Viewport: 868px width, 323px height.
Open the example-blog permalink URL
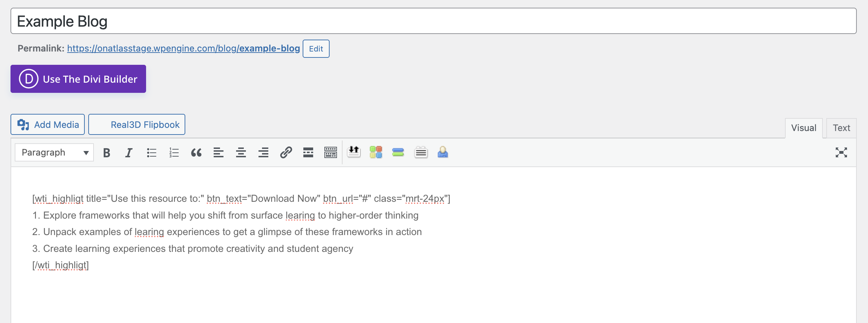[184, 48]
